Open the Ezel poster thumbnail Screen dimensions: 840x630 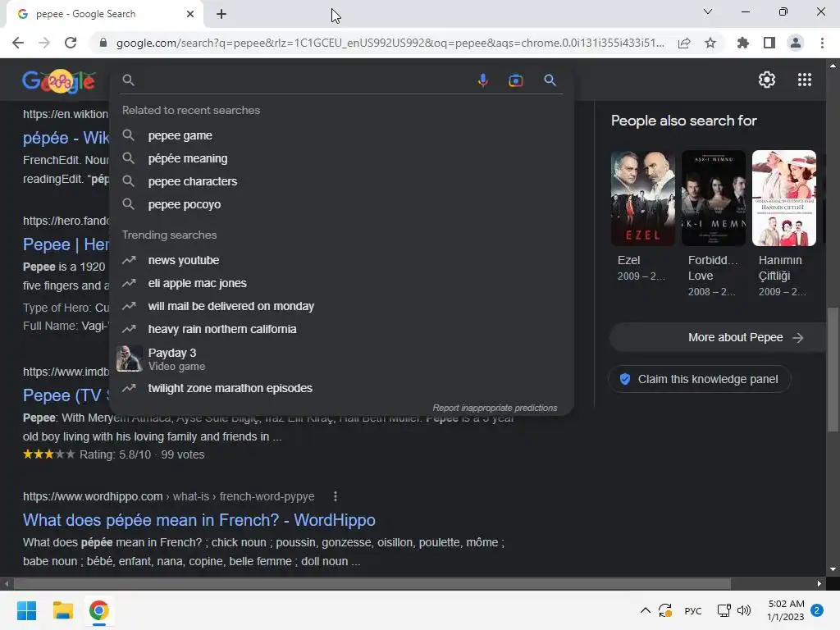[x=643, y=199]
